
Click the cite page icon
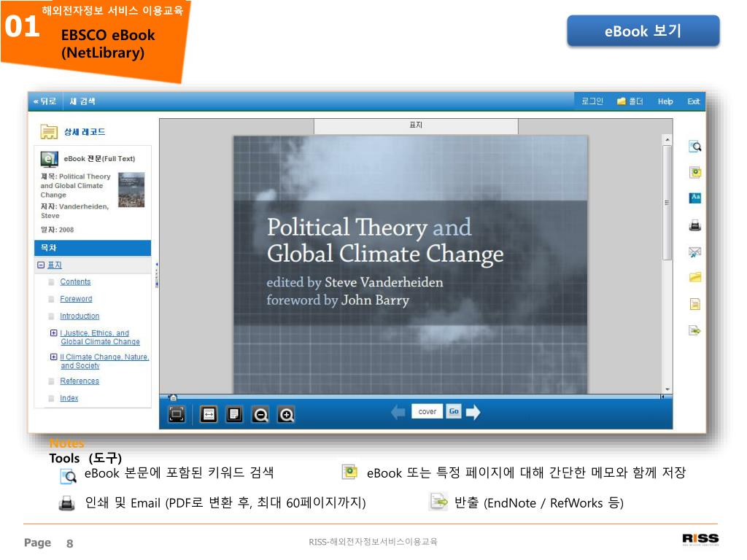pyautogui.click(x=695, y=304)
